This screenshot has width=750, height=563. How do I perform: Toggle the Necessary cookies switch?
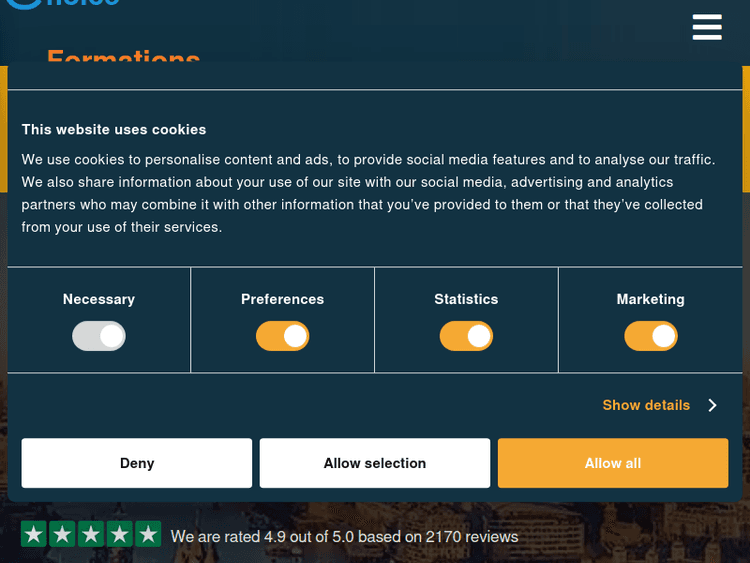click(x=99, y=336)
